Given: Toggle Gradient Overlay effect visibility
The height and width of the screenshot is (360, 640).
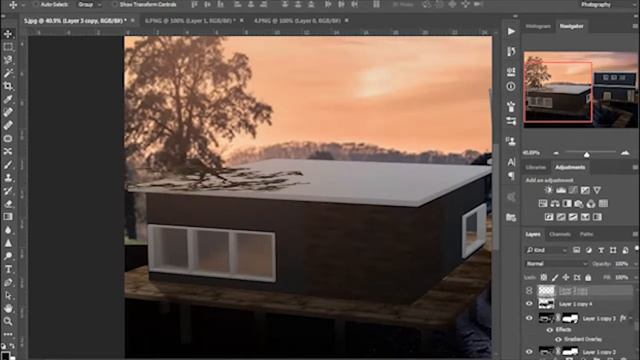Looking at the screenshot, I should click(558, 339).
